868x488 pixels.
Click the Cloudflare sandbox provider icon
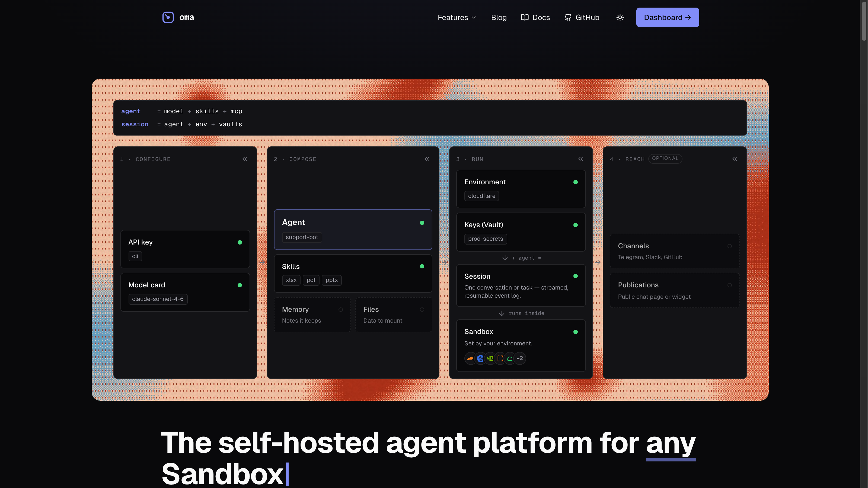(470, 358)
